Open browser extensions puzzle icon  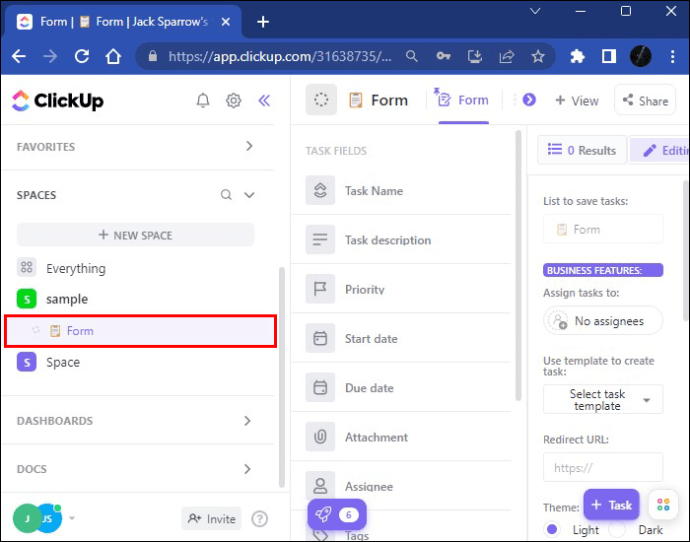click(x=577, y=56)
